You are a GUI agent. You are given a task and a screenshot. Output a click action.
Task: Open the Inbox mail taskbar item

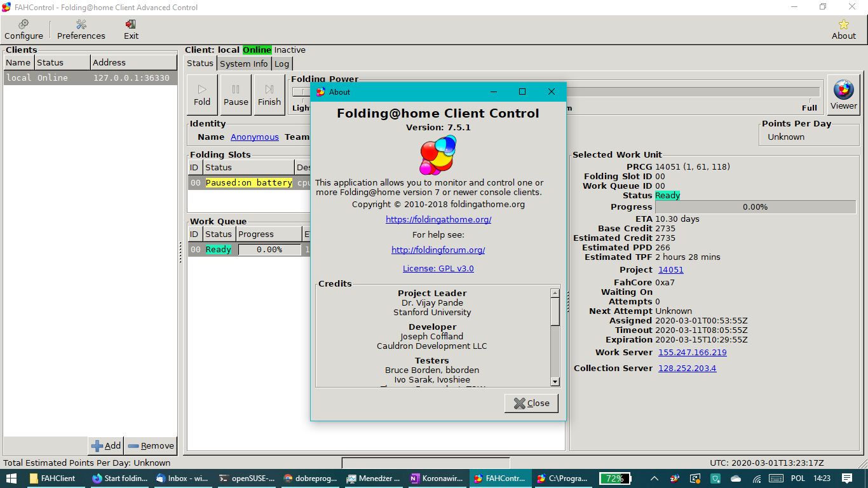[182, 478]
